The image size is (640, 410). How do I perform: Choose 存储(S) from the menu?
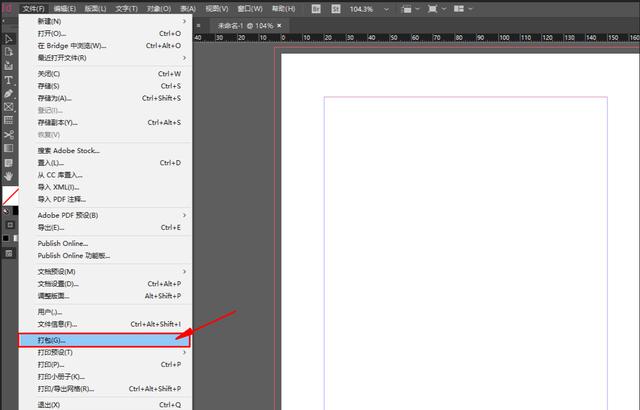pos(105,86)
